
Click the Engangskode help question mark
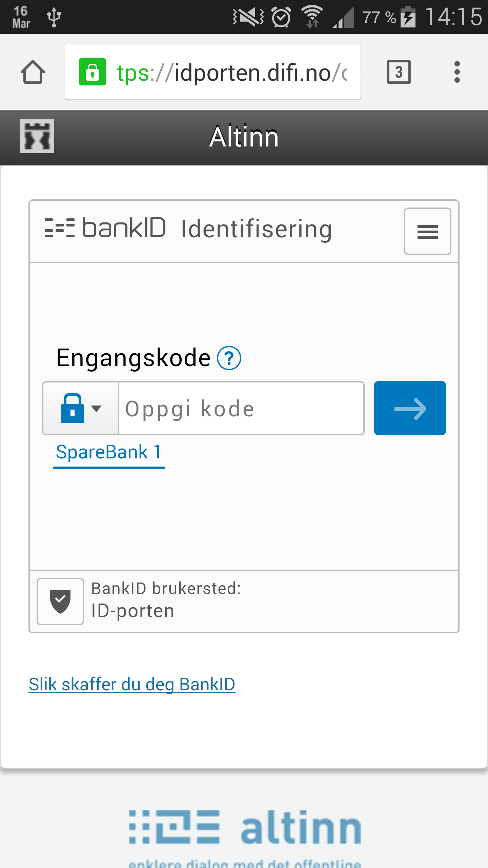(229, 358)
